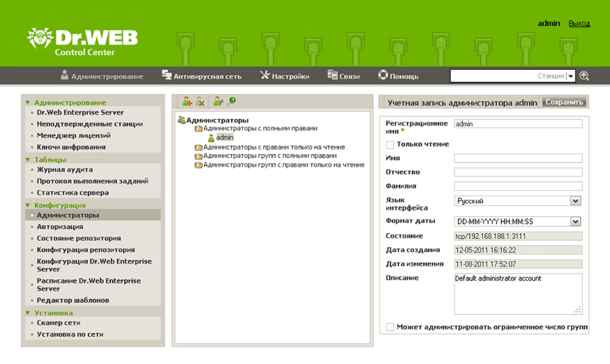Collapse the Конфигурация sidebar section
This screenshot has width=610, height=364.
coord(28,205)
